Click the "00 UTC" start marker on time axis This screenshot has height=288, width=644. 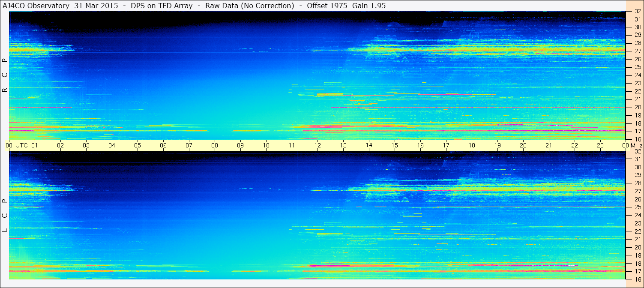point(16,145)
